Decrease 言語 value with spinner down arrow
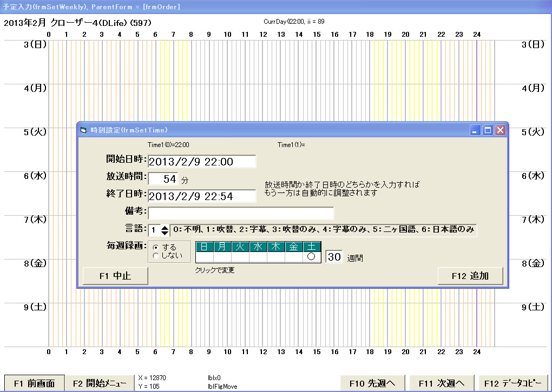This screenshot has height=392, width=552. tap(165, 234)
